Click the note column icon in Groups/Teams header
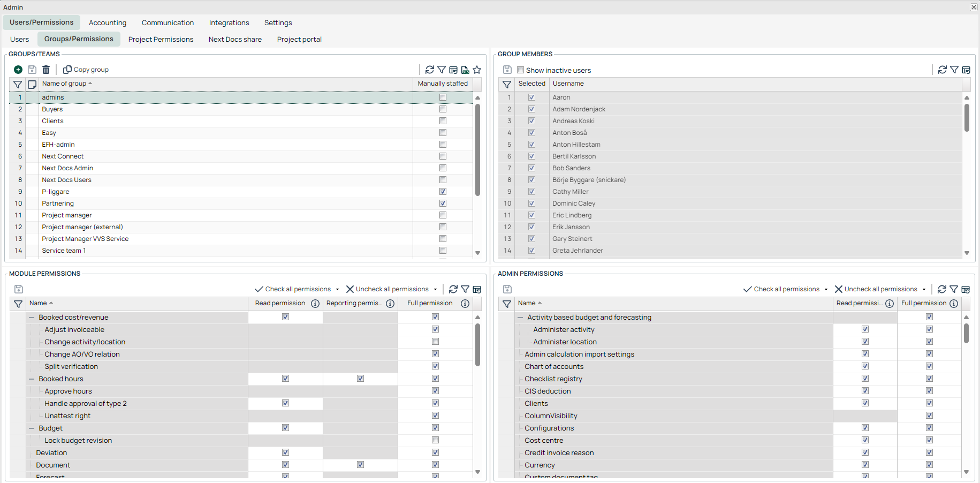 tap(32, 84)
